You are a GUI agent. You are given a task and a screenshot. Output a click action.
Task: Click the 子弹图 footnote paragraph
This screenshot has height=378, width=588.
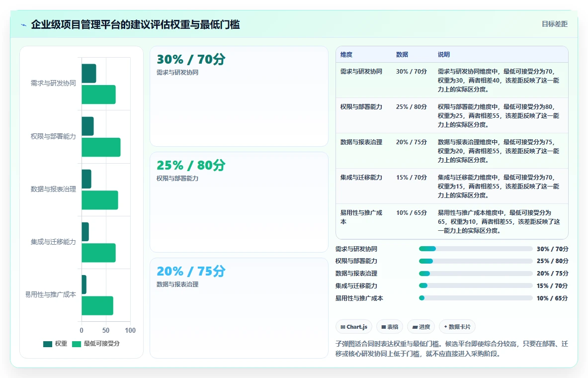click(x=451, y=349)
